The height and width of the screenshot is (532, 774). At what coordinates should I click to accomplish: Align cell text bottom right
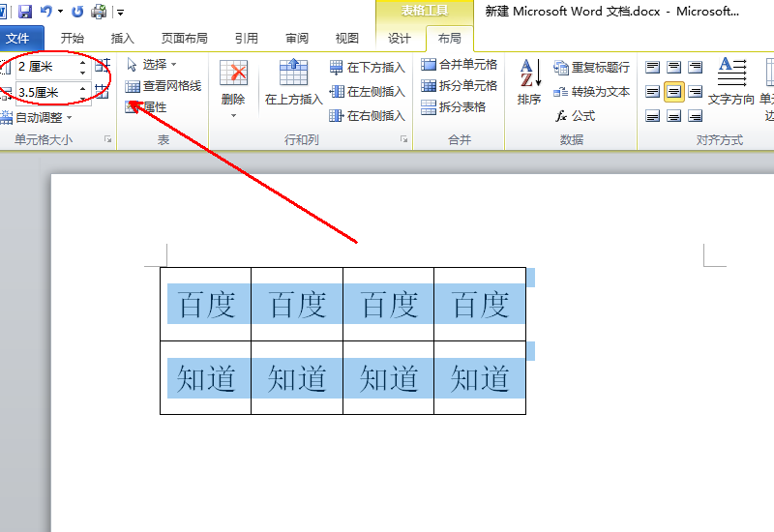click(x=695, y=116)
